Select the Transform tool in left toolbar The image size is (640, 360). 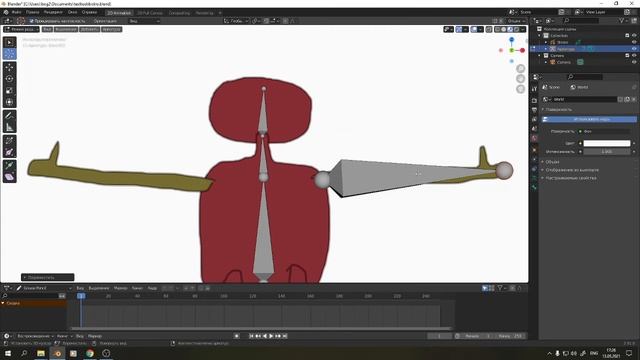click(x=9, y=102)
